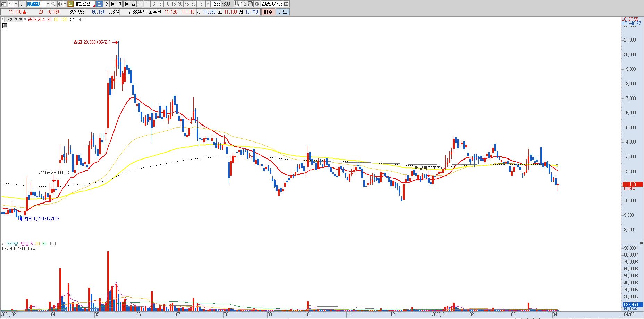644x319 pixels.
Task: Click the volume pane close icon at right
Action: pos(642,243)
